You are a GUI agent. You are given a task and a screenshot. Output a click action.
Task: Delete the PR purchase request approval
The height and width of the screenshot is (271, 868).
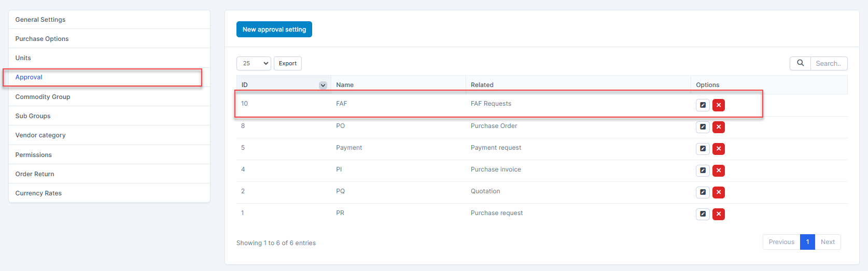click(x=718, y=214)
